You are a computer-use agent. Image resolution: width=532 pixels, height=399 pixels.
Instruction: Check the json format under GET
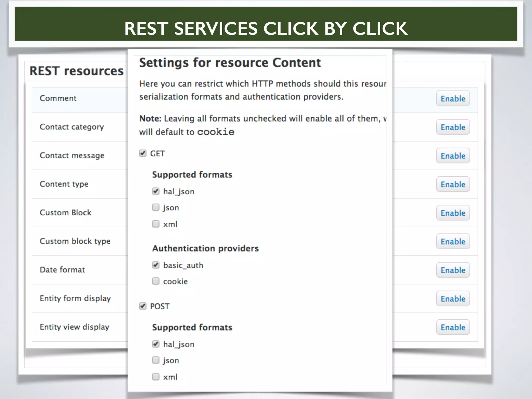pos(156,207)
